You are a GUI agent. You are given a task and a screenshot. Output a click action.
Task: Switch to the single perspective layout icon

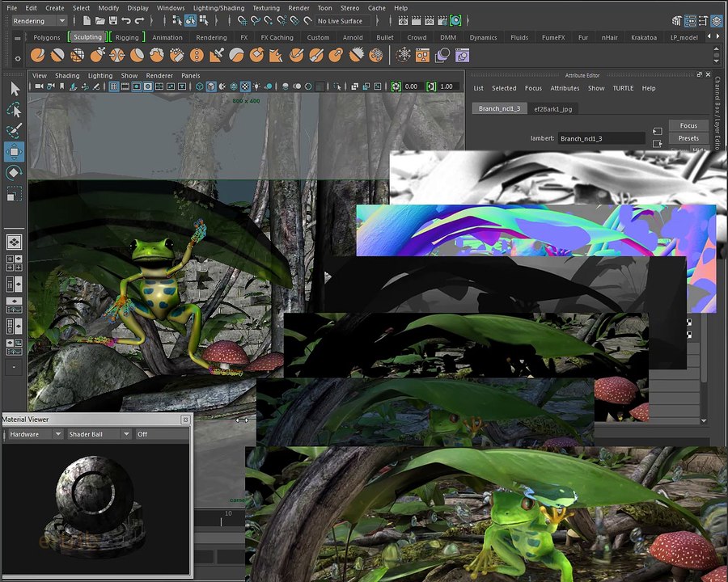(x=15, y=242)
